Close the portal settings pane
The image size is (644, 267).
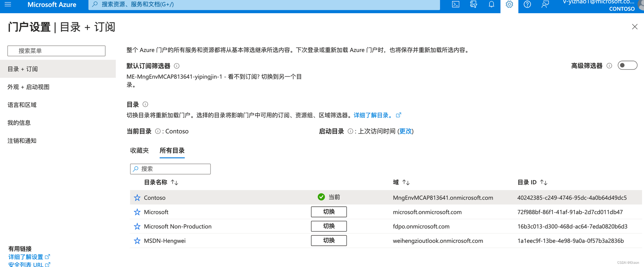point(635,27)
